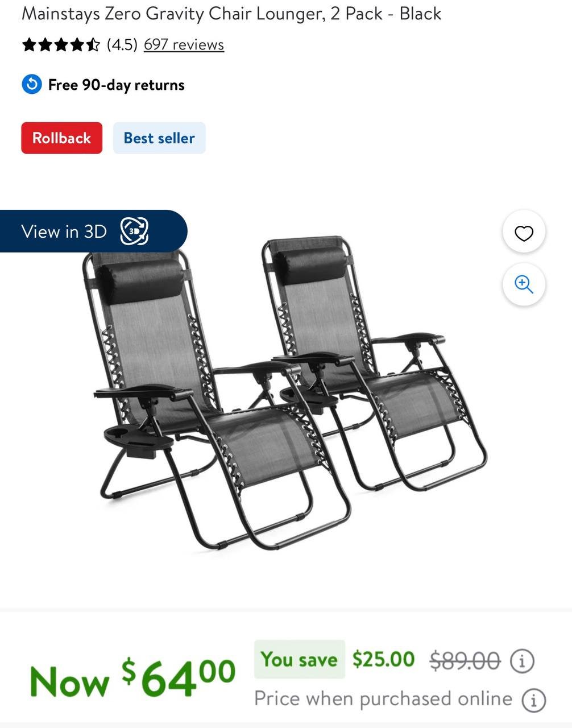Click the Mainstays Zero Gravity Chair title

[231, 13]
